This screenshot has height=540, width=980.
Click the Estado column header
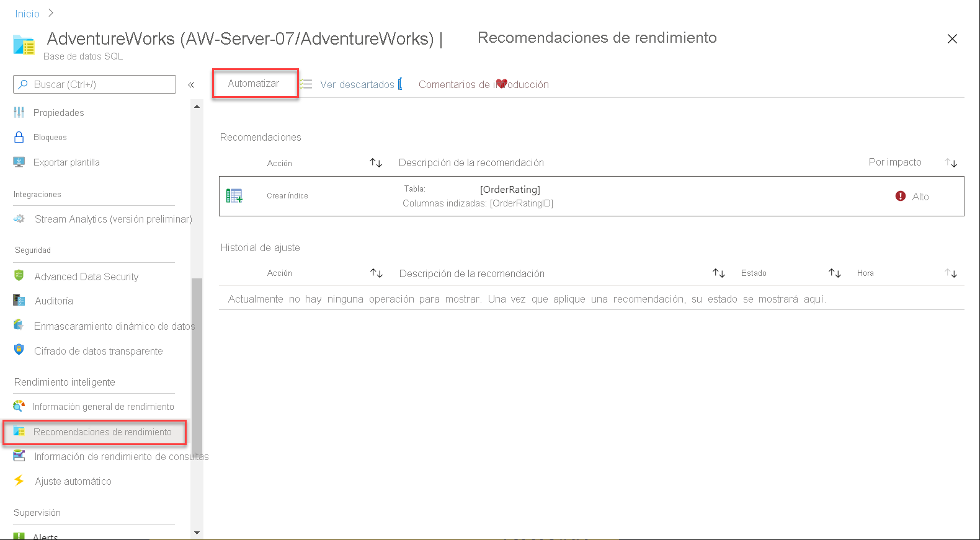(x=754, y=273)
